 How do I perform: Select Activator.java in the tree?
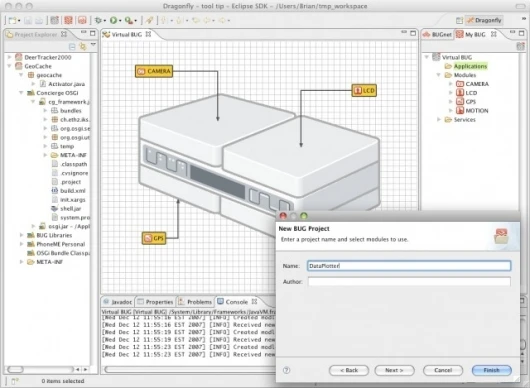pos(63,84)
